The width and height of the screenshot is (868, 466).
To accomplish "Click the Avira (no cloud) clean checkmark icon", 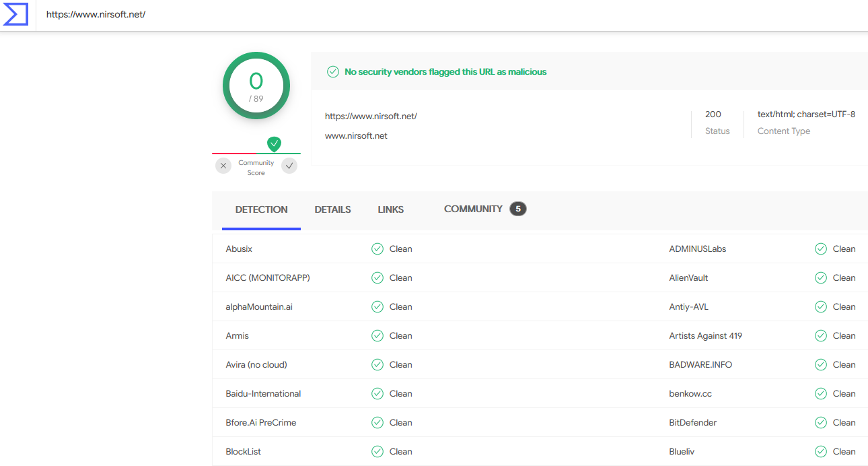I will [377, 365].
